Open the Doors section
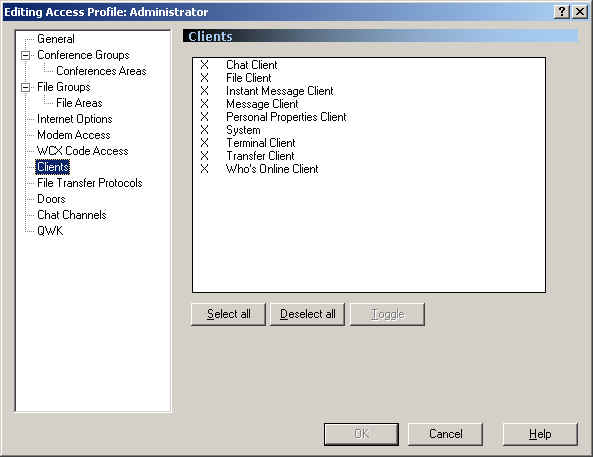 point(51,199)
